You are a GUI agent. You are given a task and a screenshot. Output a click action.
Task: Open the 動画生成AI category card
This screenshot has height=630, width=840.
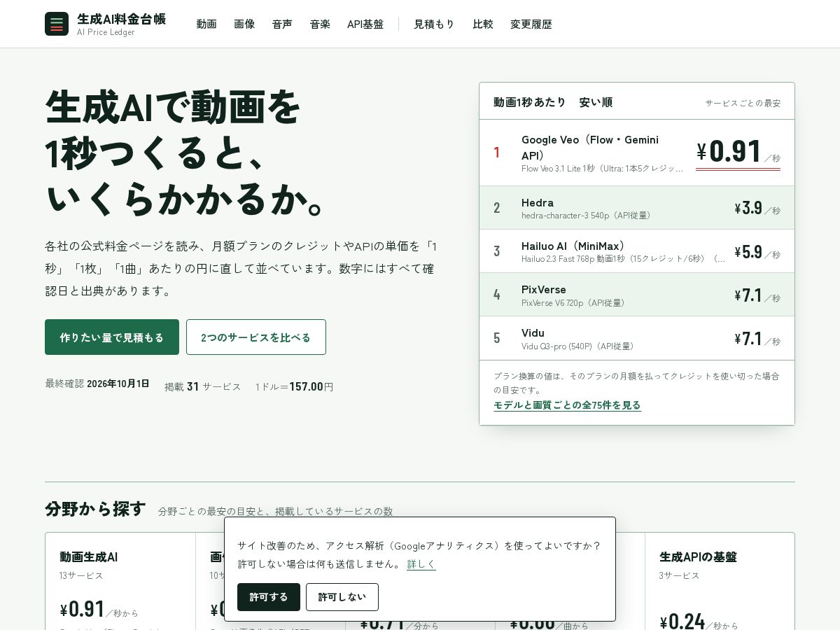click(120, 581)
